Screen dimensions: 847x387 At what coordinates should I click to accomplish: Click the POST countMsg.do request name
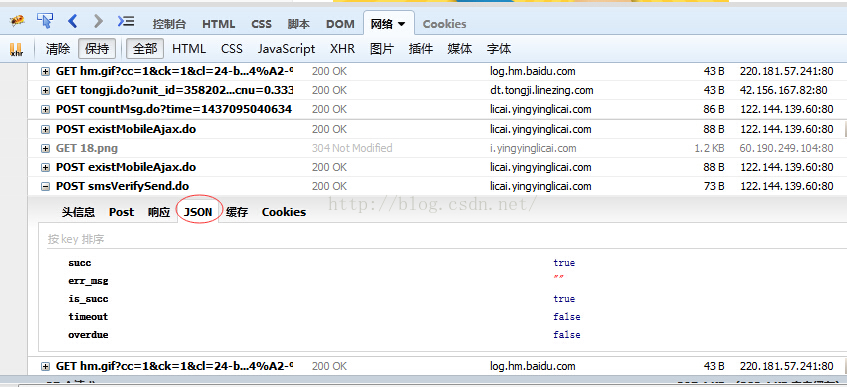coord(174,110)
